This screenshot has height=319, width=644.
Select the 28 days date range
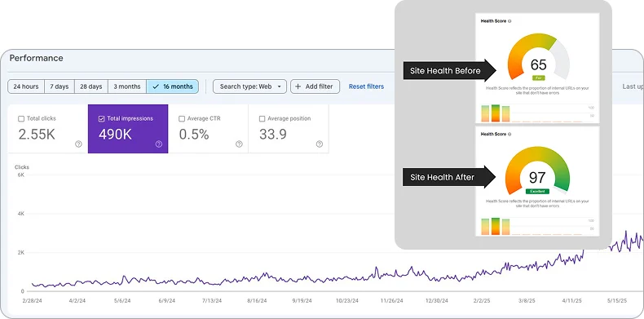tap(91, 86)
